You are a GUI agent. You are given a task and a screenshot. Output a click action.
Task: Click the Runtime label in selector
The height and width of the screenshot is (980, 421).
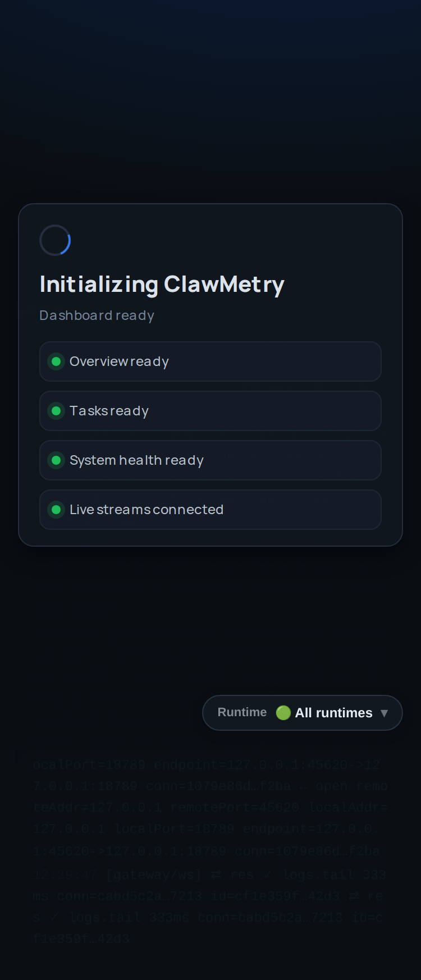[x=242, y=712]
